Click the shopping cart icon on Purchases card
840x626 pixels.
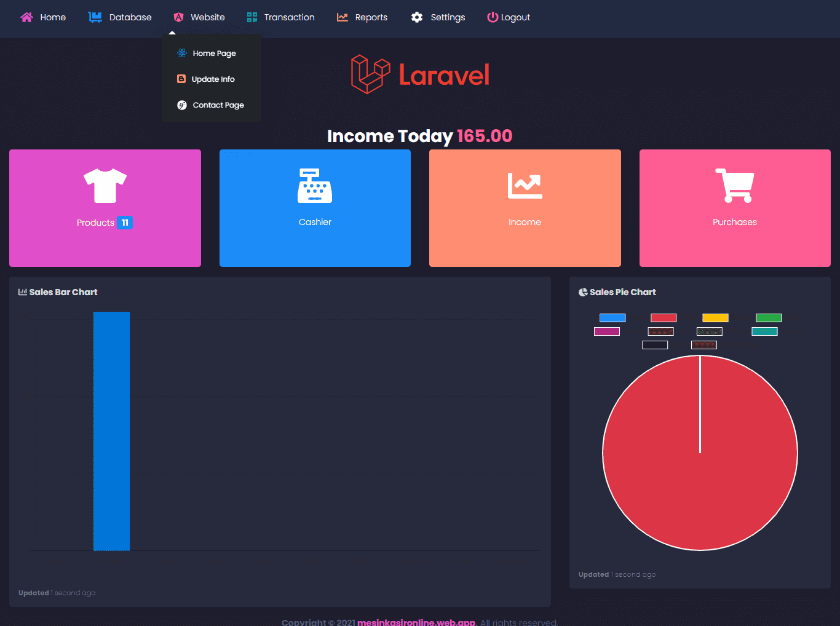pyautogui.click(x=735, y=186)
